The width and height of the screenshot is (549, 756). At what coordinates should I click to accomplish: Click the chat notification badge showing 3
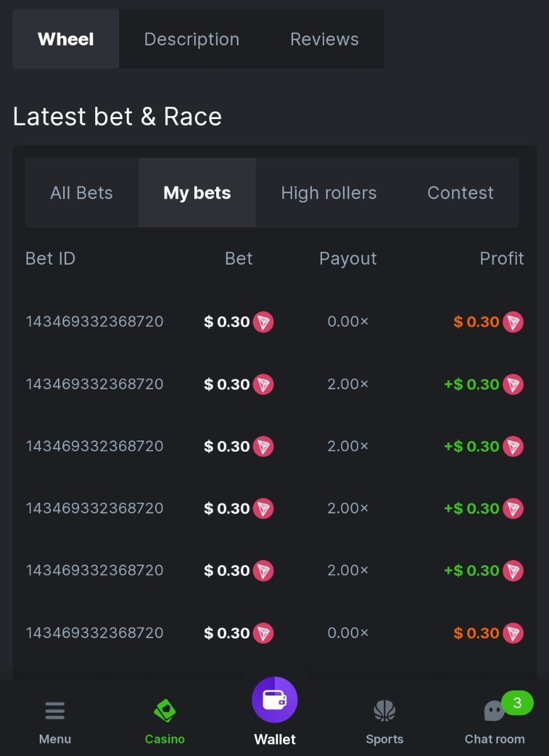[x=517, y=703]
